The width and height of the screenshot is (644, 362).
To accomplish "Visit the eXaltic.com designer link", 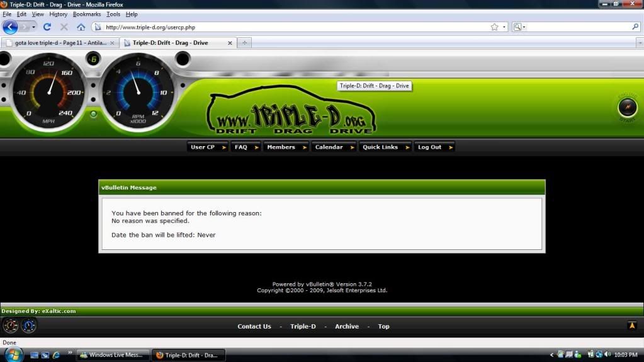I will pos(59,311).
